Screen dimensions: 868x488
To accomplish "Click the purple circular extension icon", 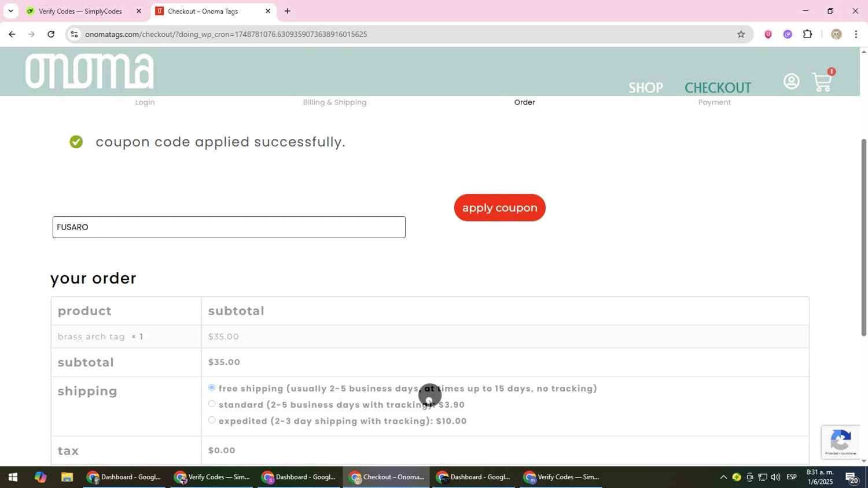I will pyautogui.click(x=788, y=34).
